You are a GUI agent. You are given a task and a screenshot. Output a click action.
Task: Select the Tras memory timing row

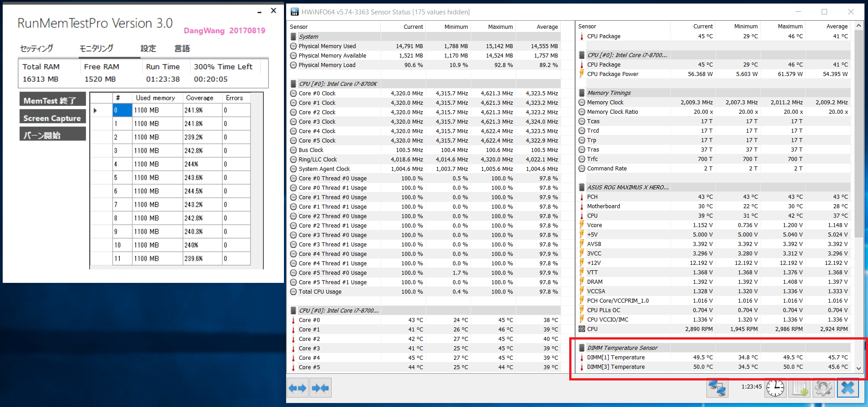[714, 149]
